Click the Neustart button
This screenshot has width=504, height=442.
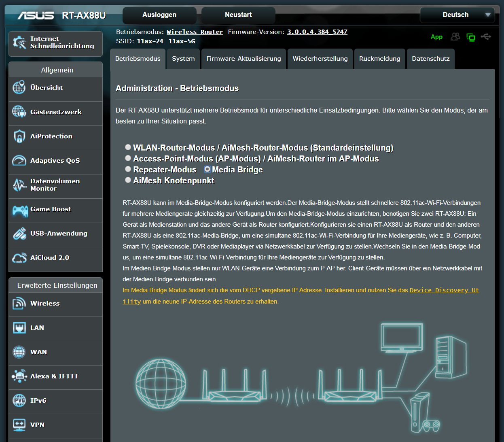(238, 15)
